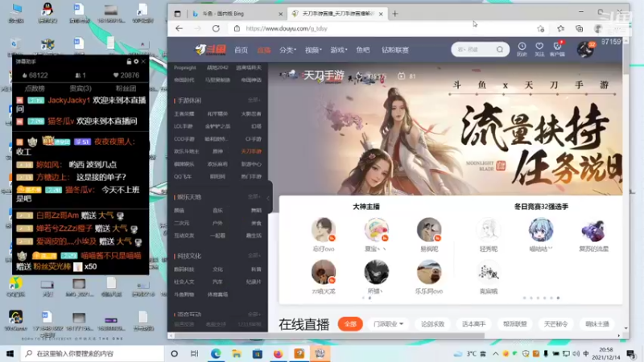Expand 全部 next to 科技文化 section
The image size is (644, 362).
[254, 256]
